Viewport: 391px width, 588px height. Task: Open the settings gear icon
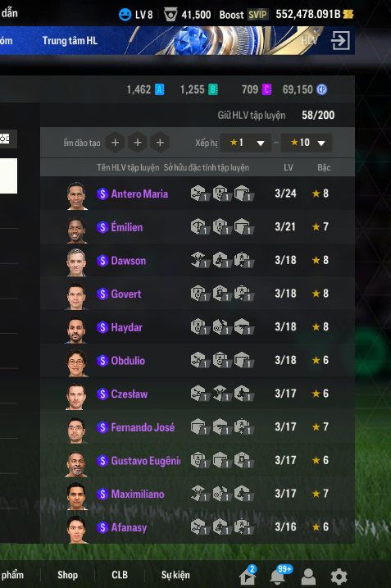(339, 577)
